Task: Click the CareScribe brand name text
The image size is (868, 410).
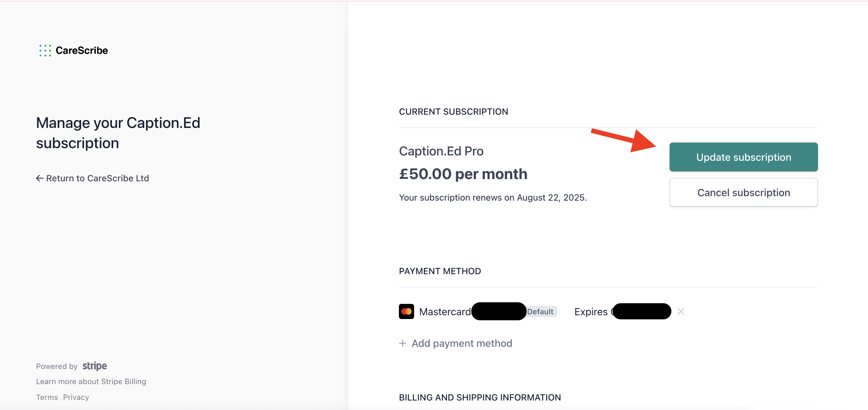Action: tap(82, 51)
